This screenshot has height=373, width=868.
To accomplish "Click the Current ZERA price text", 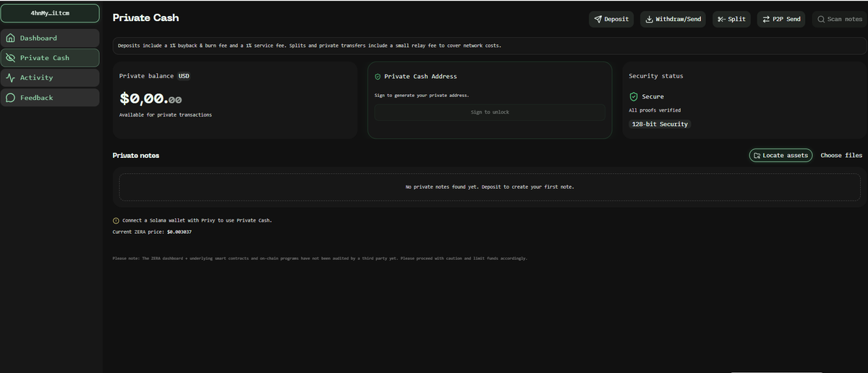I will pos(152,232).
